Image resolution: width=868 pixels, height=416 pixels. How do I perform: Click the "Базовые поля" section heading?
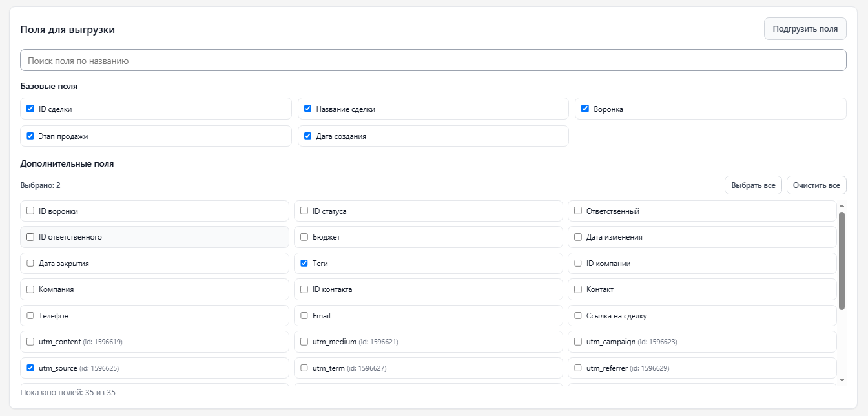click(49, 86)
